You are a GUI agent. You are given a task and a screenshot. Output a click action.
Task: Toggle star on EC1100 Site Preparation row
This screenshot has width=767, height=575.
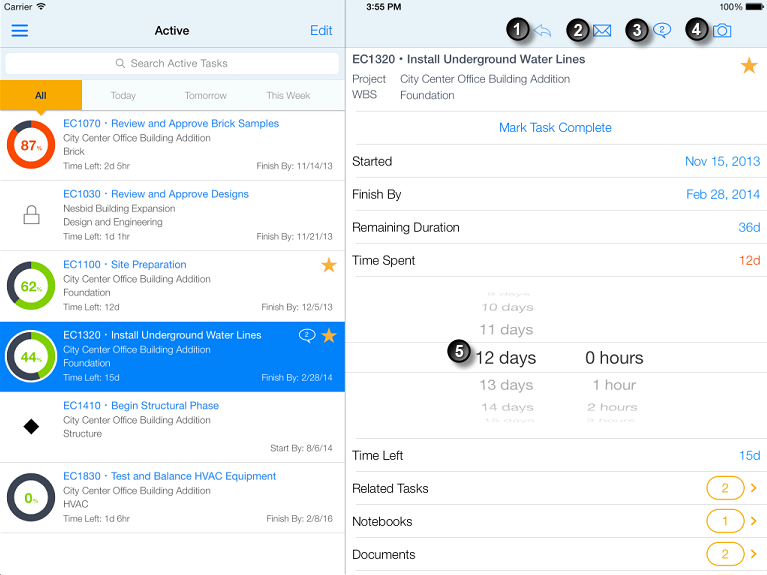[x=329, y=265]
